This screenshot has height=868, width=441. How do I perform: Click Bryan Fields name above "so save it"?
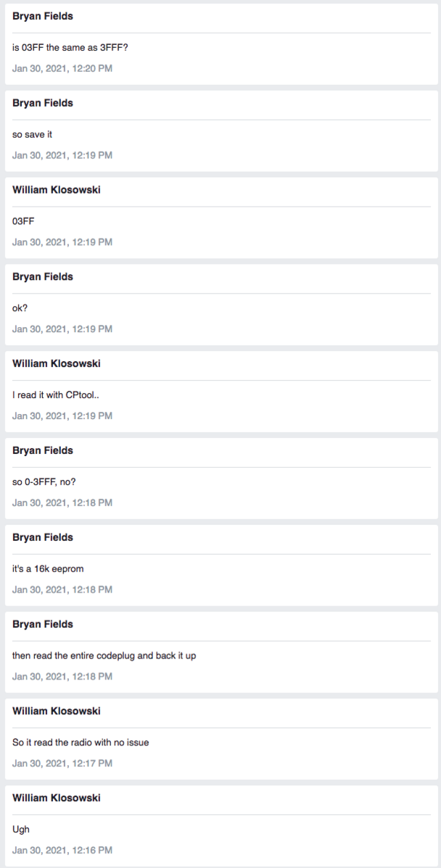[43, 103]
